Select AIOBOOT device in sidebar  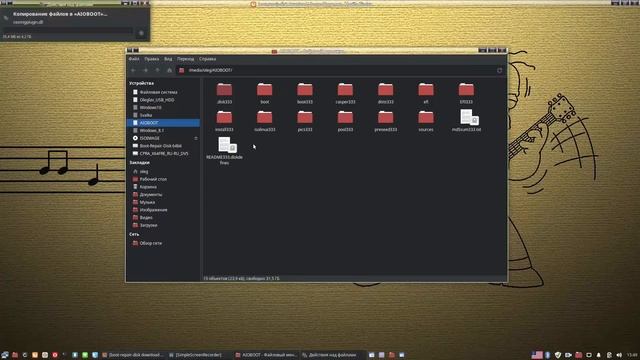coord(163,123)
